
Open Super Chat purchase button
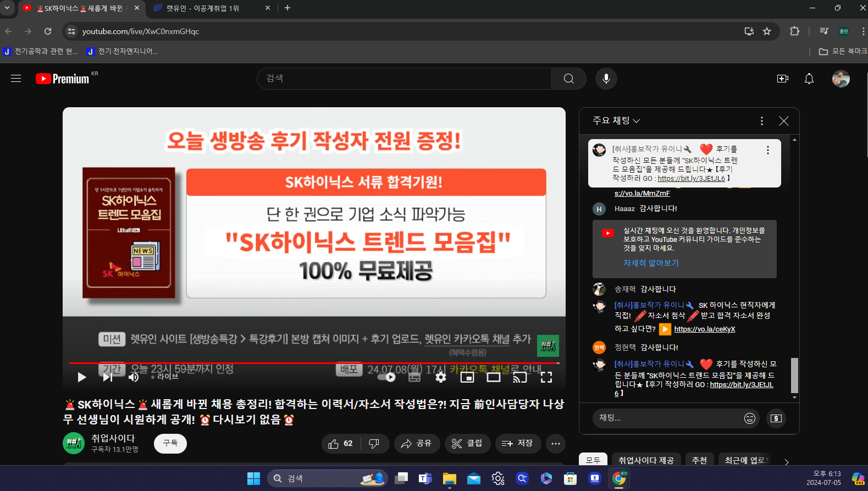[776, 418]
